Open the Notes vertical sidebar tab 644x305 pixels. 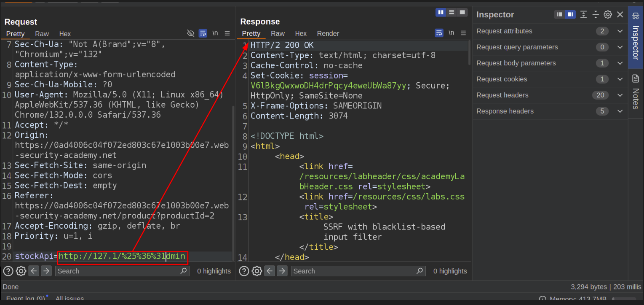coord(636,93)
